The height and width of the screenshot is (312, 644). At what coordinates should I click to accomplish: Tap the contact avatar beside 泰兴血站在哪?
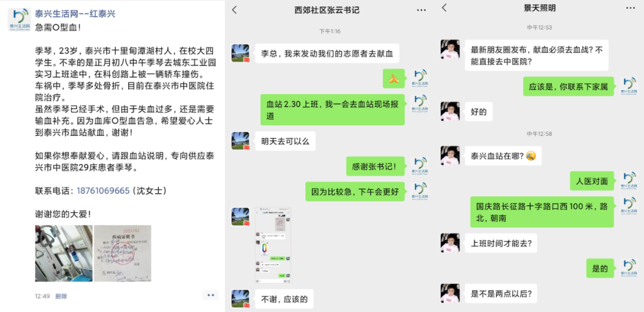(x=450, y=155)
